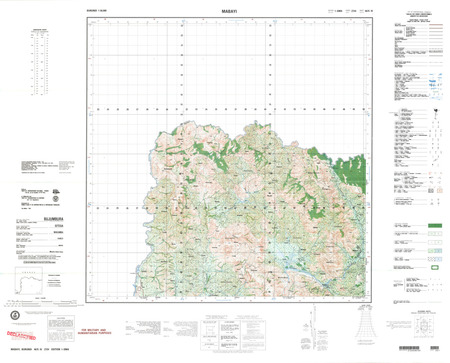
Task: Click the slope guide diagram below map
Action: pos(366,321)
